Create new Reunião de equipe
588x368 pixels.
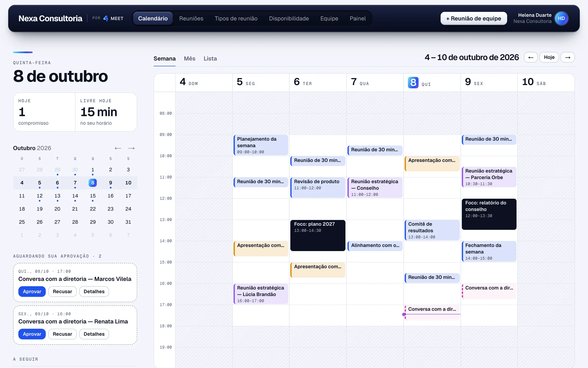(474, 19)
